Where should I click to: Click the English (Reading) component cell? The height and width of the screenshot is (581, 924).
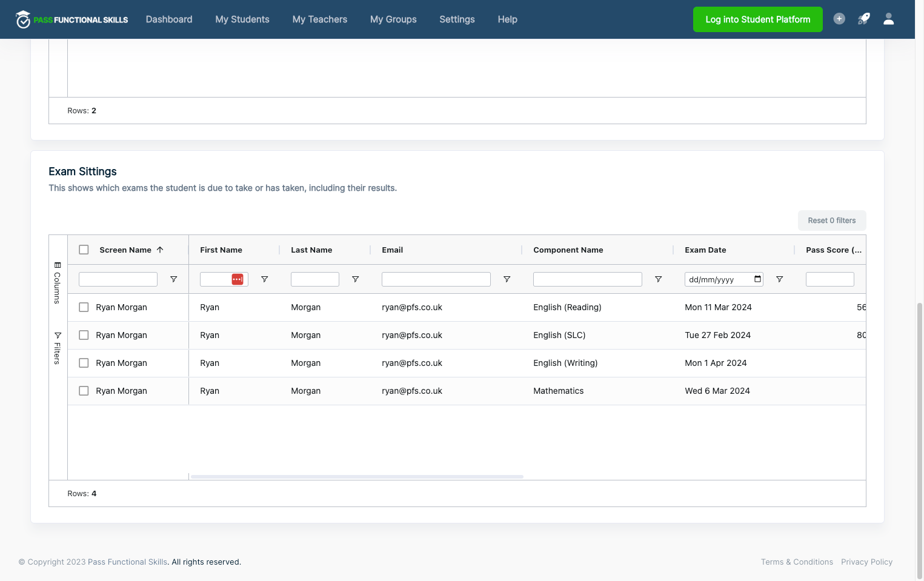pyautogui.click(x=567, y=307)
